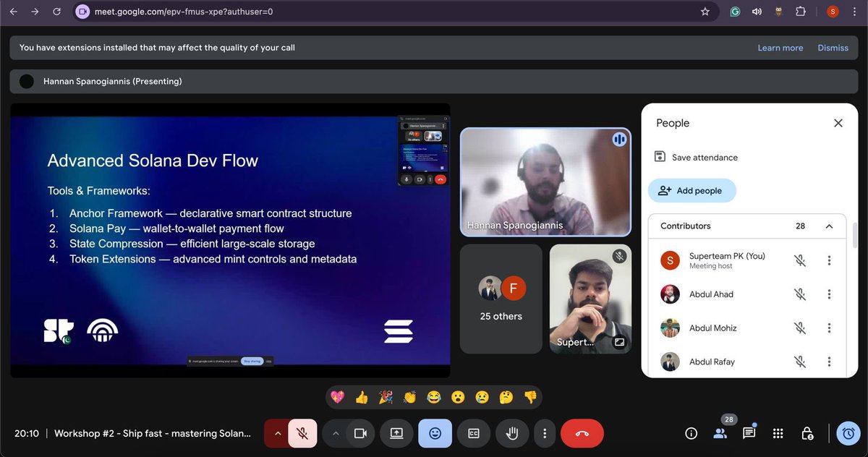This screenshot has height=457, width=868.
Task: Go back in browser
Action: coord(13,12)
